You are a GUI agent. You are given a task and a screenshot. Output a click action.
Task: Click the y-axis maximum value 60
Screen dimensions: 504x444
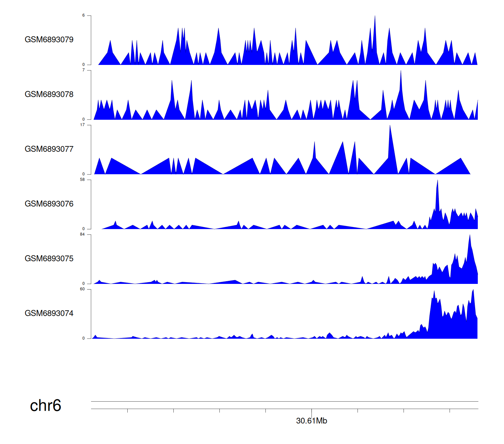tap(82, 289)
